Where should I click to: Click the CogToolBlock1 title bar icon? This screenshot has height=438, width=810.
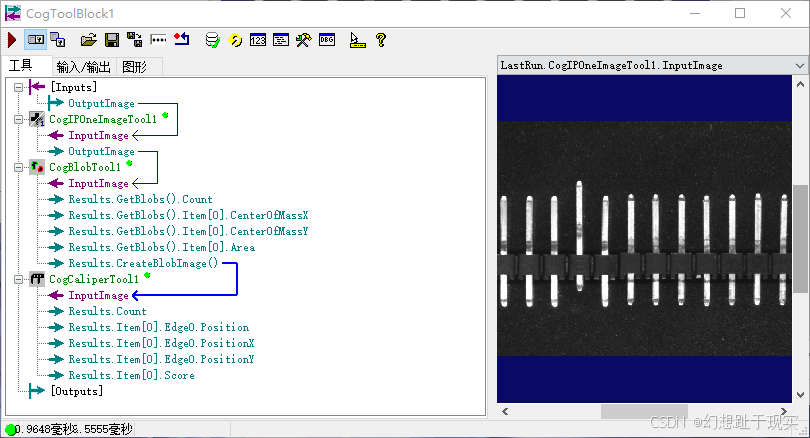13,13
